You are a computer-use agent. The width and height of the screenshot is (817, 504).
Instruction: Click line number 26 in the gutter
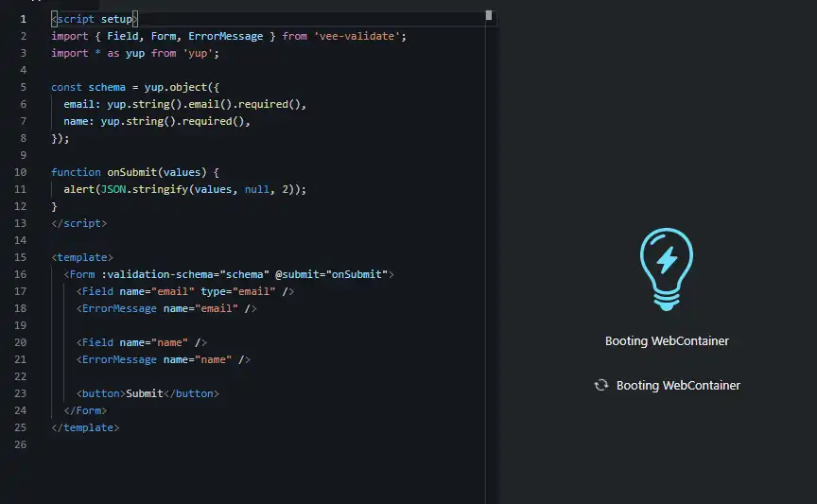[x=20, y=444]
